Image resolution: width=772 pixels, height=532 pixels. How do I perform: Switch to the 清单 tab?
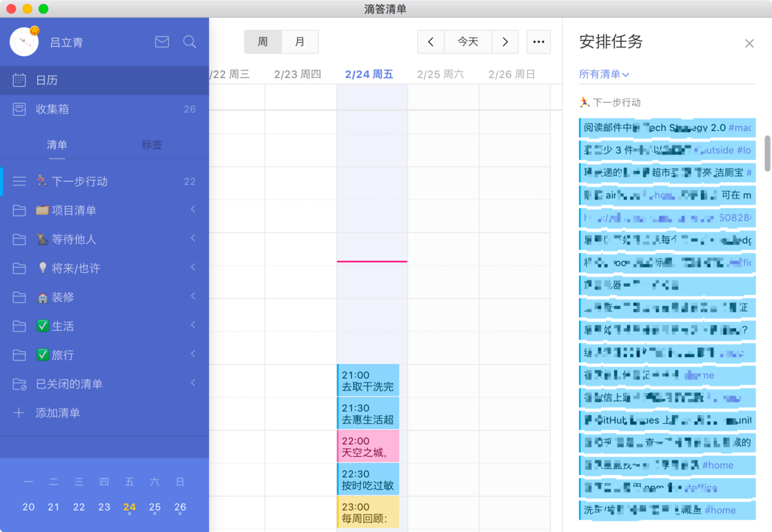pyautogui.click(x=57, y=145)
